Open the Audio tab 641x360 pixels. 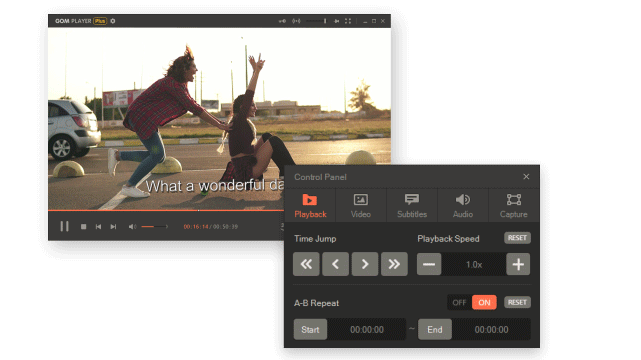(x=463, y=206)
